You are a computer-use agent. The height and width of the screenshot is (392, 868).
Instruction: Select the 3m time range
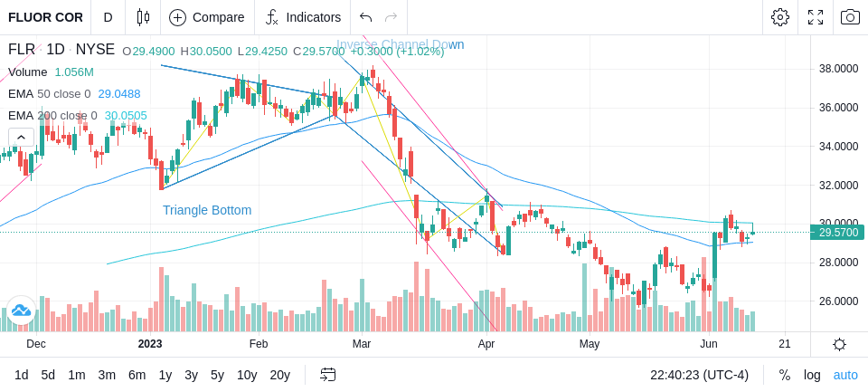click(x=107, y=375)
